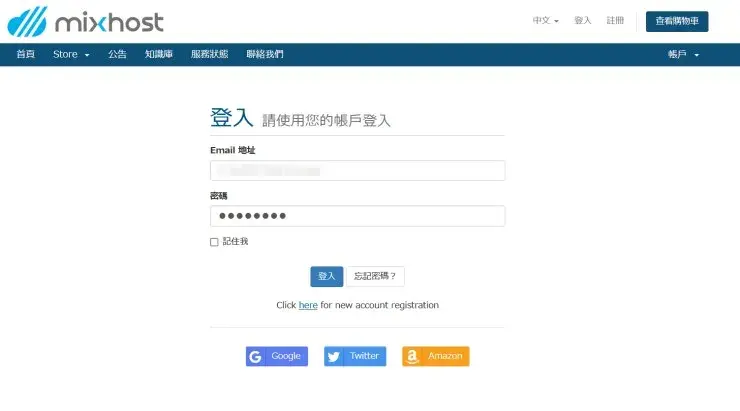Open the 註冊 registration link
740x411 pixels.
[x=615, y=21]
